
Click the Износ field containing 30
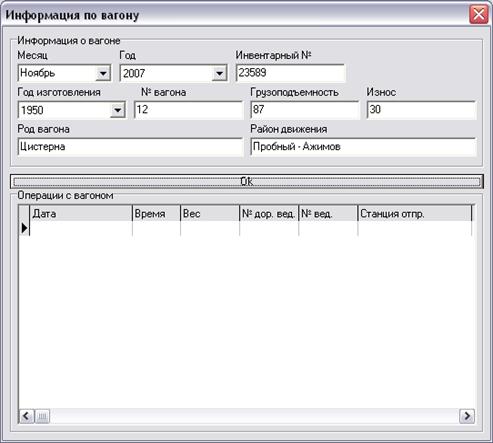tap(421, 110)
